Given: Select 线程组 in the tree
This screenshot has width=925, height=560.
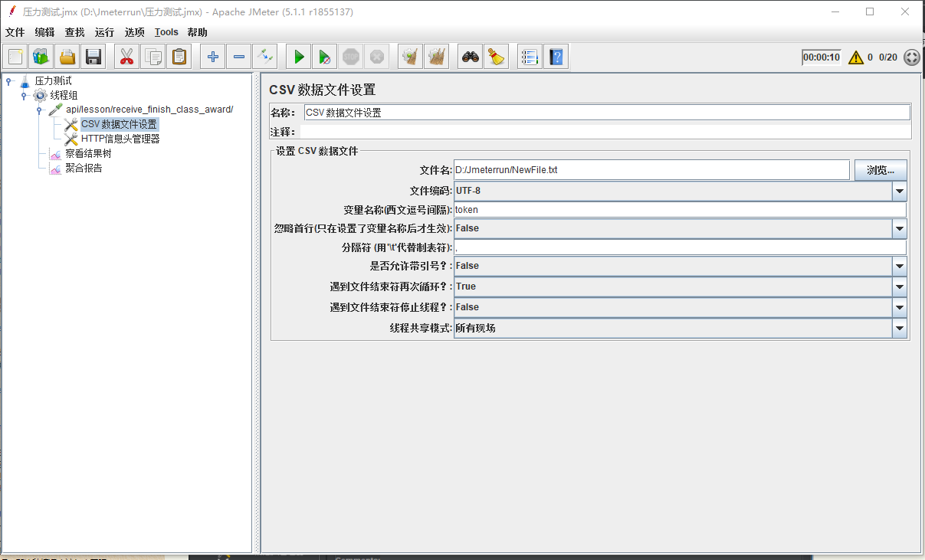Looking at the screenshot, I should (64, 95).
